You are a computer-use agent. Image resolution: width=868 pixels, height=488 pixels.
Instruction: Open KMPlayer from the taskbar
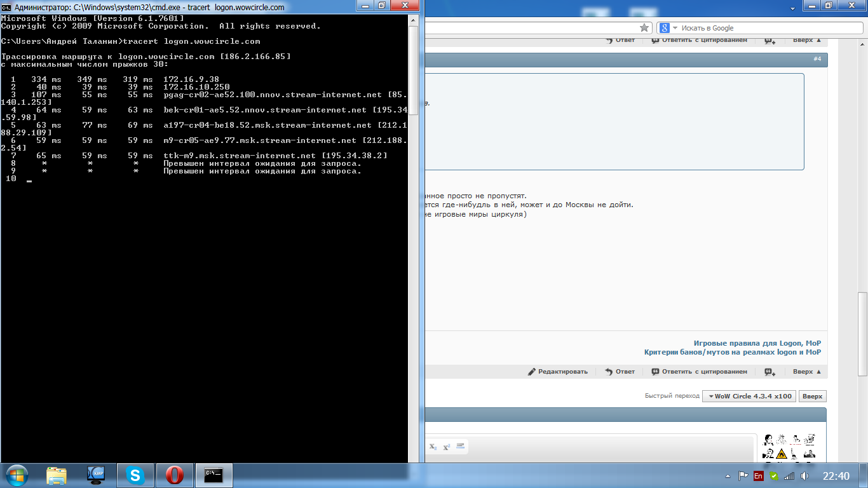(96, 475)
